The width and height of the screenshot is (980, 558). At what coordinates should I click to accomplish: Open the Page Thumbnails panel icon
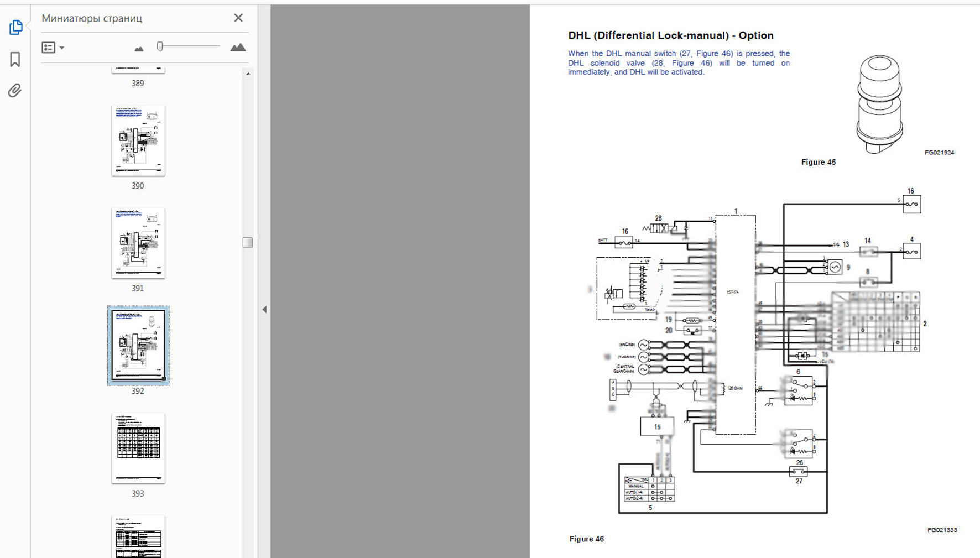click(15, 27)
